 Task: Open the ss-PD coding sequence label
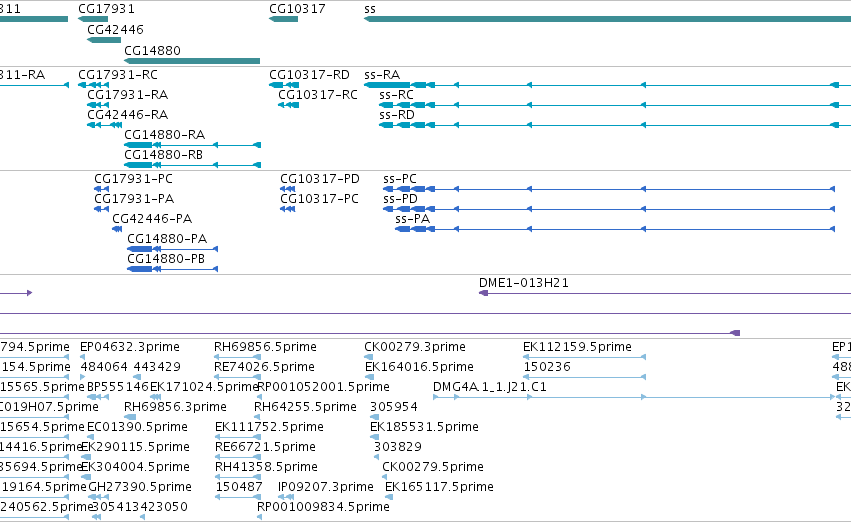pos(401,199)
